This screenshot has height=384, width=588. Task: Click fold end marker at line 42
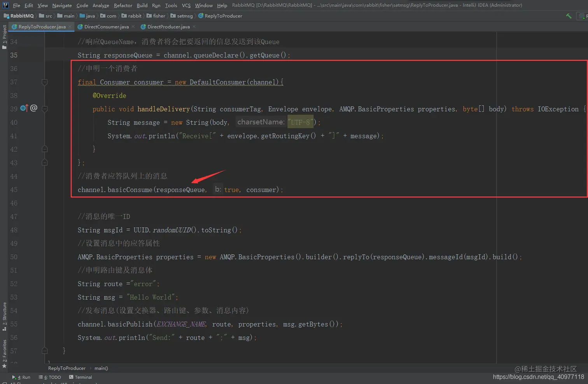pyautogui.click(x=44, y=149)
